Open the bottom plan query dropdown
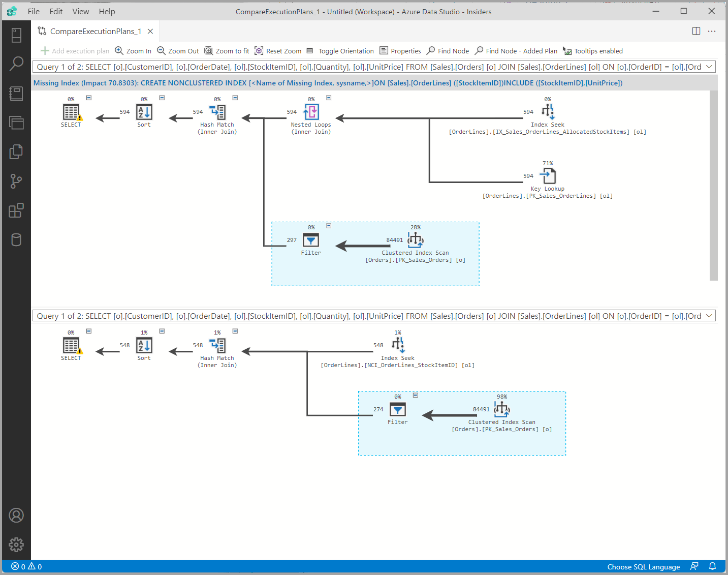The width and height of the screenshot is (728, 575). 374,316
